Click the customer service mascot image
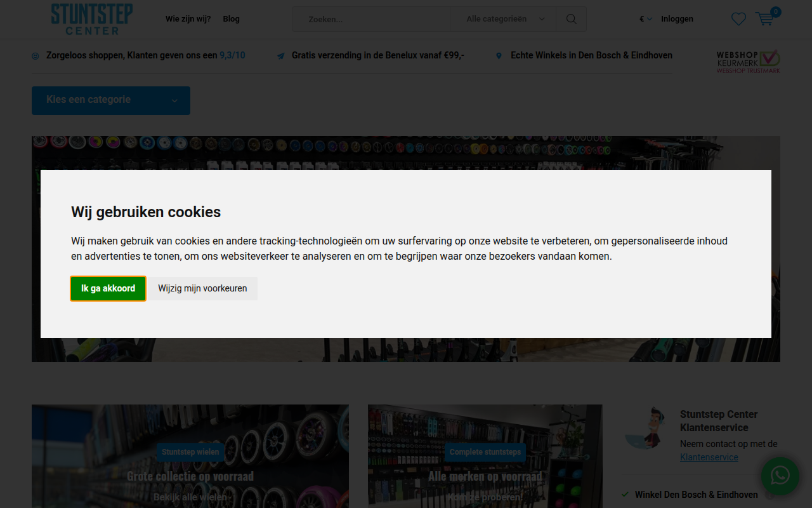 pyautogui.click(x=646, y=429)
